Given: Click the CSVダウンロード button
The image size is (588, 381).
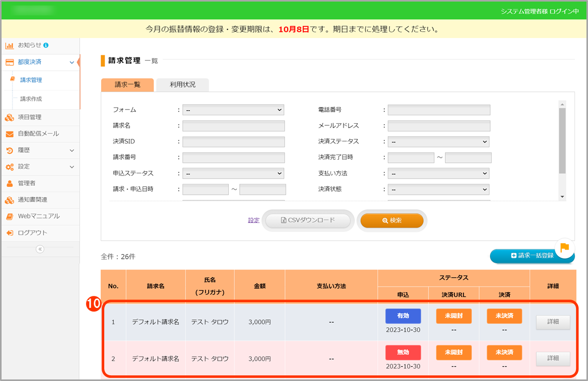Looking at the screenshot, I should (x=308, y=221).
